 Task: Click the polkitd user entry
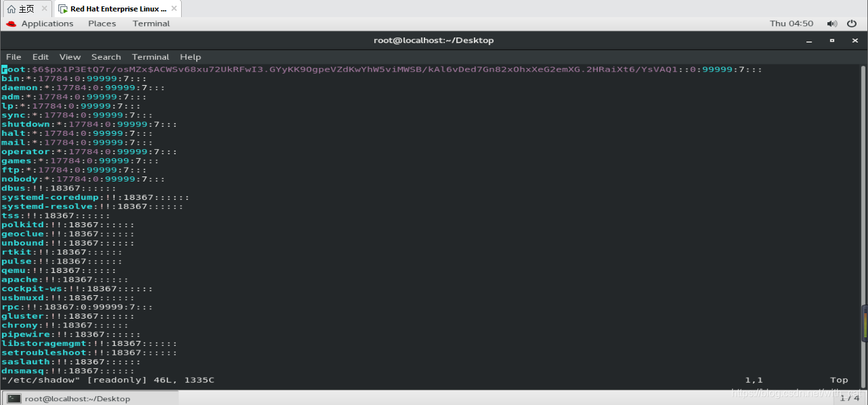click(68, 225)
